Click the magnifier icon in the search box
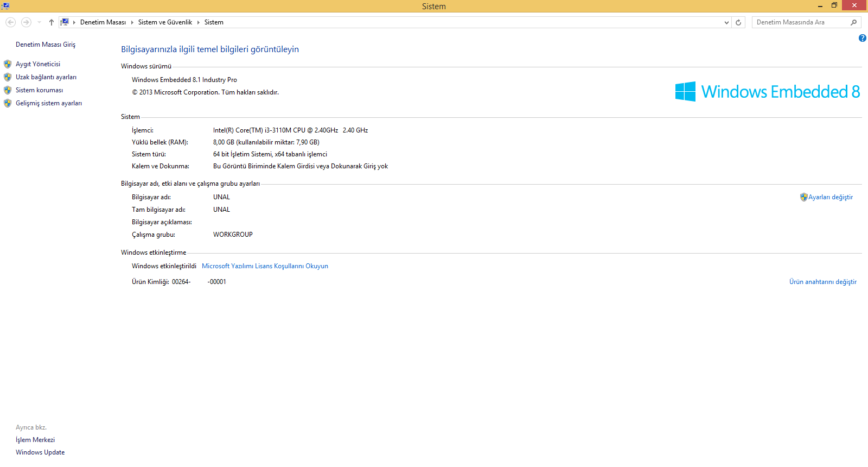 (x=853, y=22)
